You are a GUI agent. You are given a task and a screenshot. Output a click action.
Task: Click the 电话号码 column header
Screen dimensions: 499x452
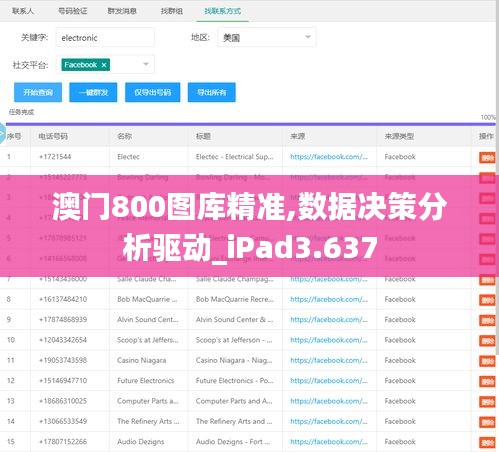coord(53,136)
